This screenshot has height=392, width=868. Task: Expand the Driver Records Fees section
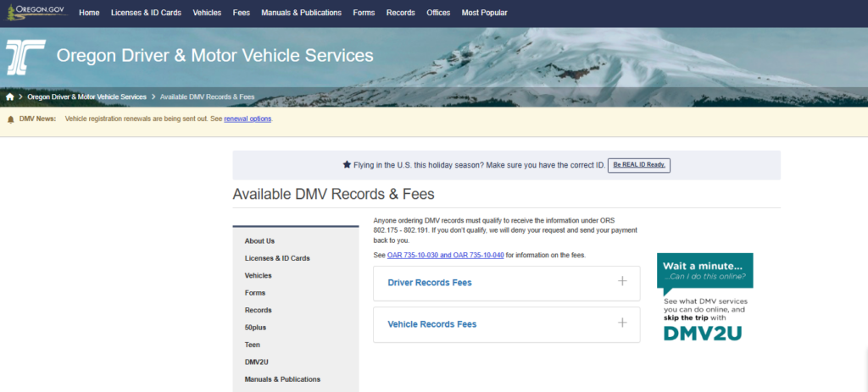coord(507,283)
